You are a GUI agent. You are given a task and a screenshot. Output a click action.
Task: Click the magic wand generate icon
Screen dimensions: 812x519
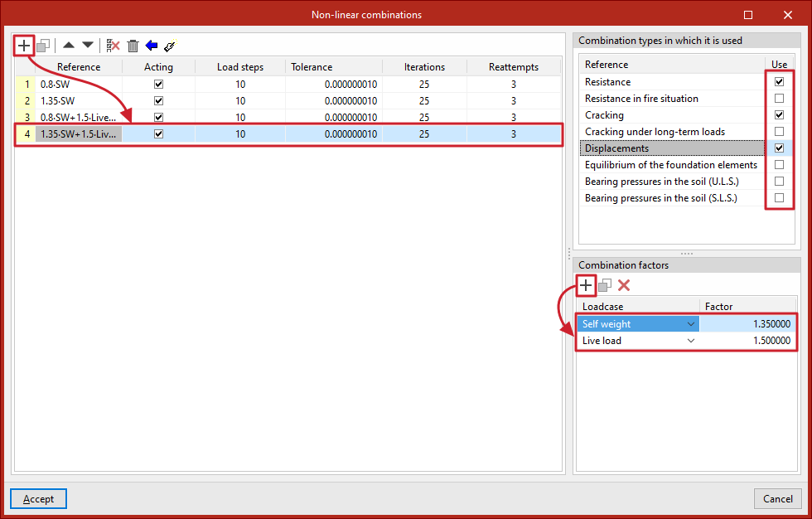(171, 46)
